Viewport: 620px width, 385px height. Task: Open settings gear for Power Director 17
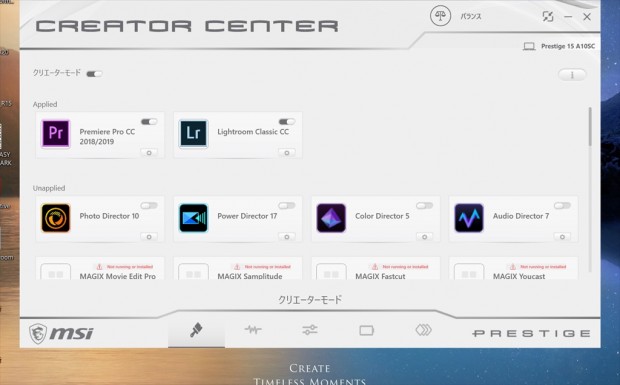287,237
